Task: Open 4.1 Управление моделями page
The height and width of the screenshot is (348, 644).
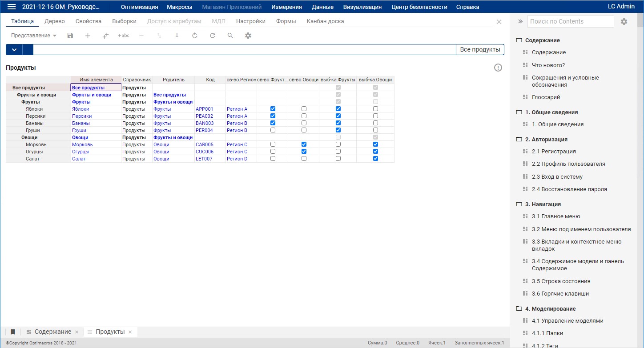Action: (x=568, y=321)
